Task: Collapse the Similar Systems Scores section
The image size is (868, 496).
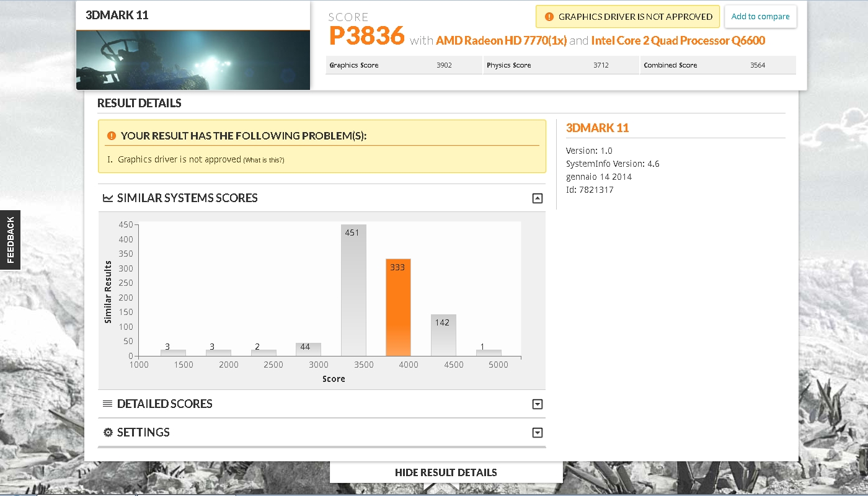Action: [538, 198]
